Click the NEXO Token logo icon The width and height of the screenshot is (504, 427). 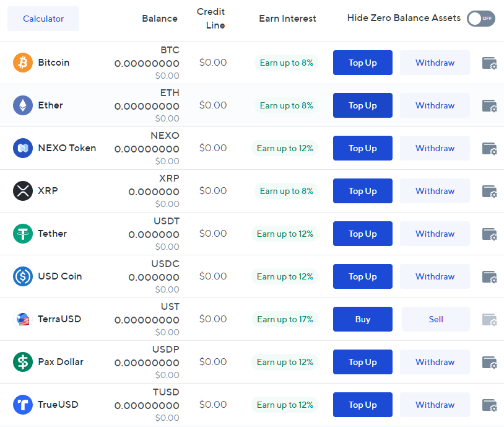23,148
